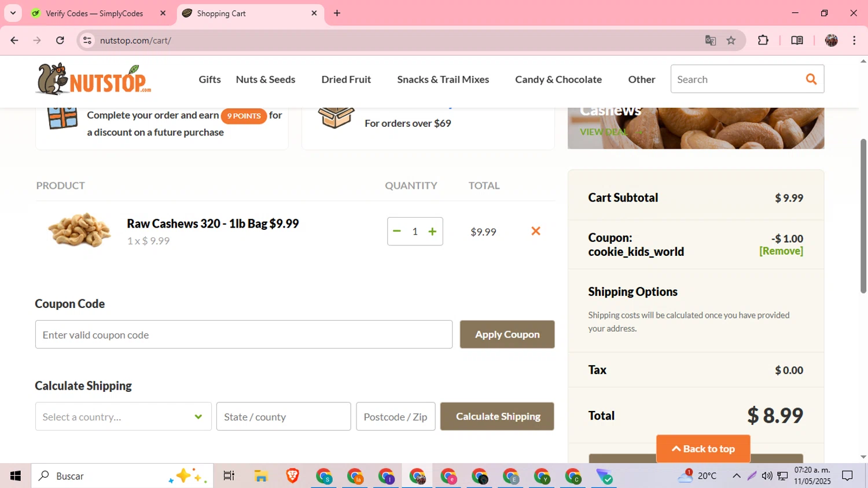The height and width of the screenshot is (488, 868).
Task: Go back with browser back arrow
Action: [x=14, y=41]
